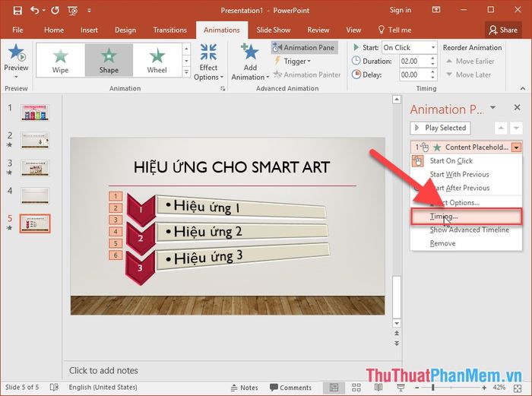Click the Save icon in the title bar
Image resolution: width=532 pixels, height=396 pixels.
tap(17, 11)
